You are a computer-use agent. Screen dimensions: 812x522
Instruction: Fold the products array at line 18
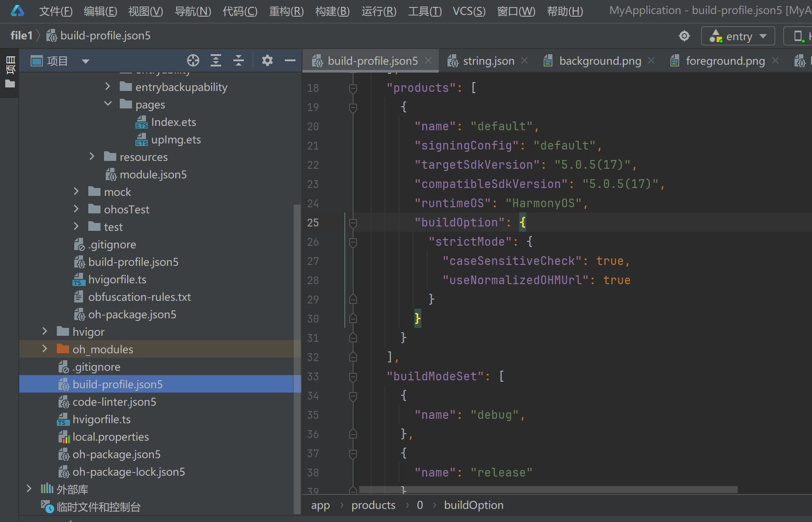pyautogui.click(x=353, y=88)
